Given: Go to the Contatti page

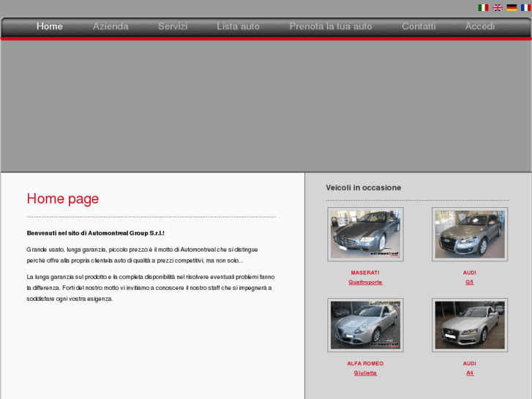Looking at the screenshot, I should pyautogui.click(x=419, y=26).
